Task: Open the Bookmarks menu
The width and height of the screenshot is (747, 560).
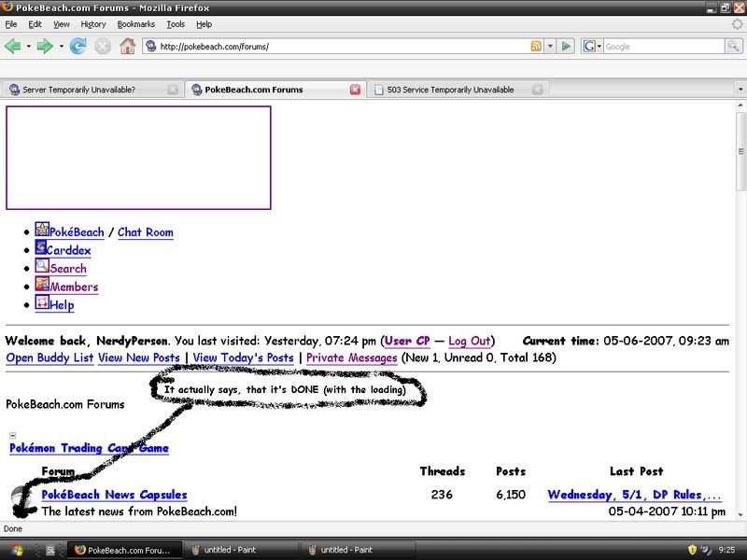Action: click(135, 24)
